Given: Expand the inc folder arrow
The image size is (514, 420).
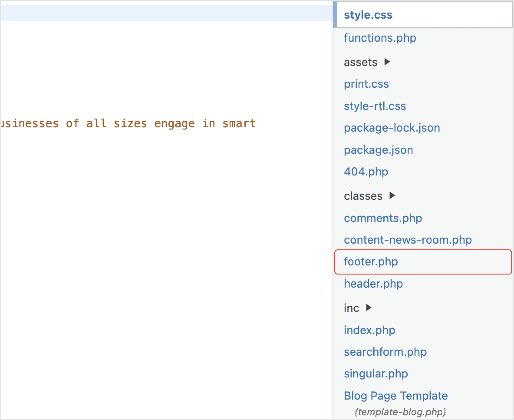Looking at the screenshot, I should (368, 308).
